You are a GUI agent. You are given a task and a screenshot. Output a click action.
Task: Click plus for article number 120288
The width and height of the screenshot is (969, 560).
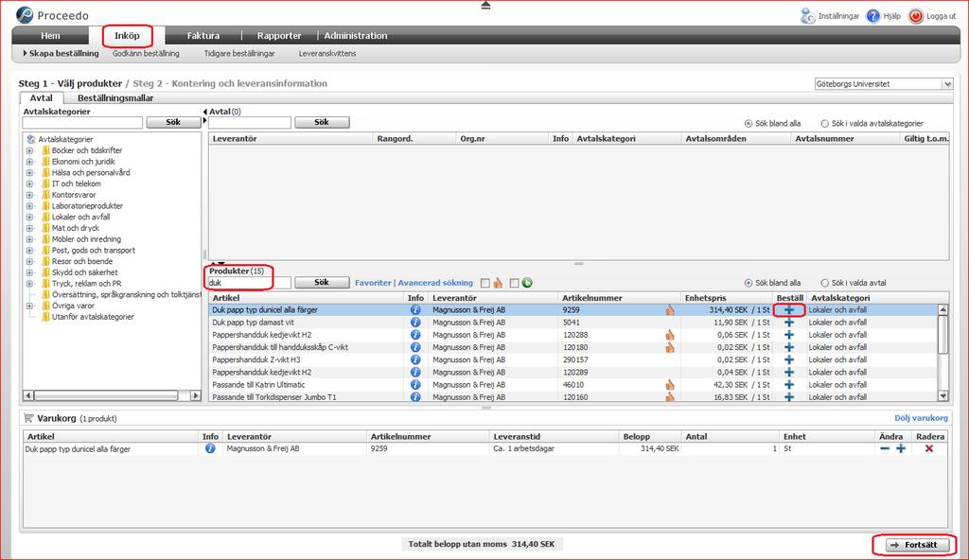pyautogui.click(x=789, y=335)
